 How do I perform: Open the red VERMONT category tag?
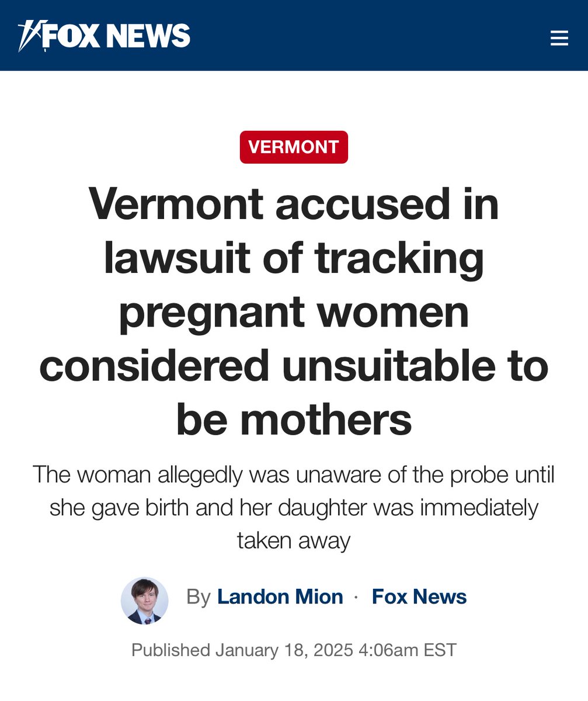294,147
